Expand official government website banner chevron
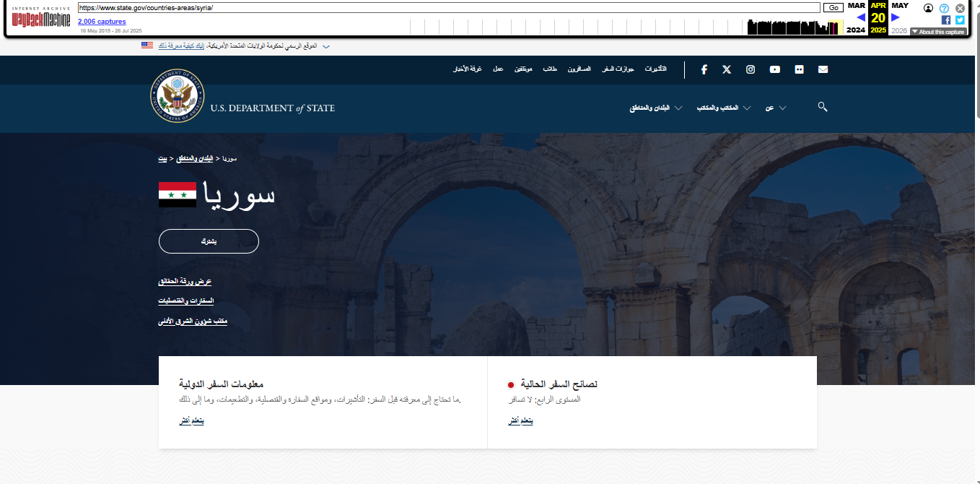This screenshot has height=484, width=980. tap(326, 46)
